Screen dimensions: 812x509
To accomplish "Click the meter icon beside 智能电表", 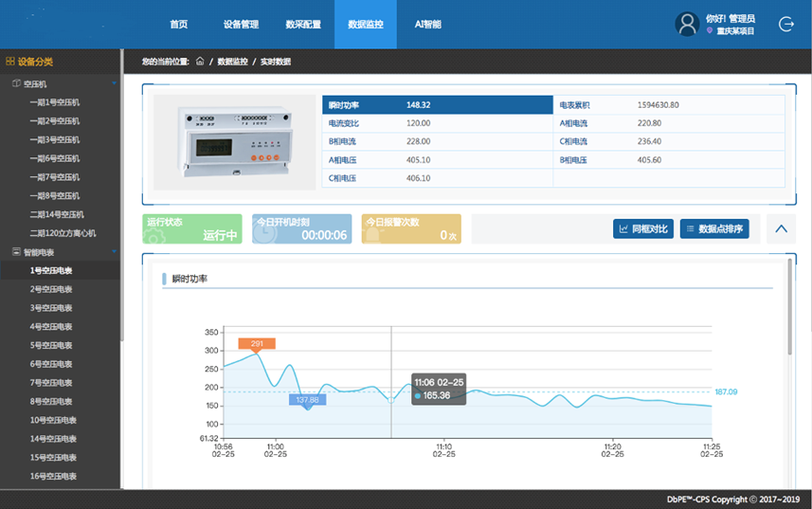I will (16, 252).
